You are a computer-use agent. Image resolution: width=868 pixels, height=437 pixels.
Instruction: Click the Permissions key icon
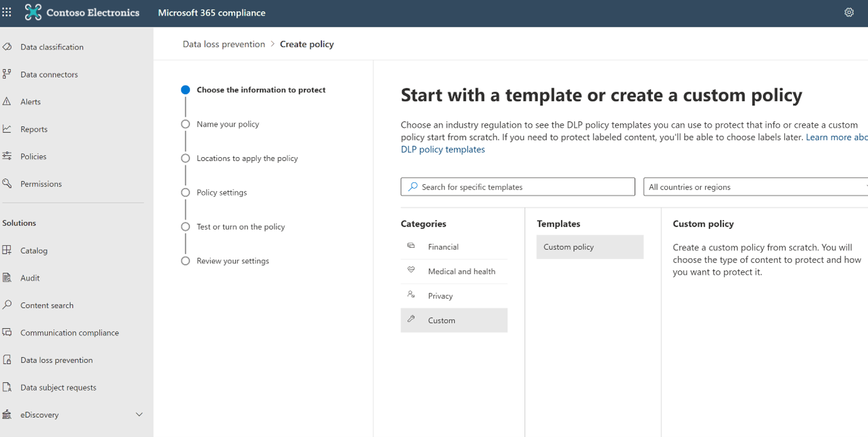coord(7,184)
